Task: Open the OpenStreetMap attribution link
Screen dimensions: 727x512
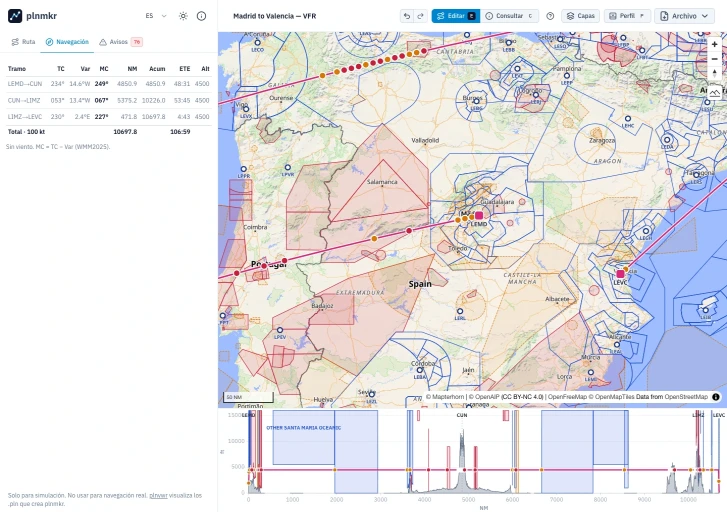Action: point(686,397)
